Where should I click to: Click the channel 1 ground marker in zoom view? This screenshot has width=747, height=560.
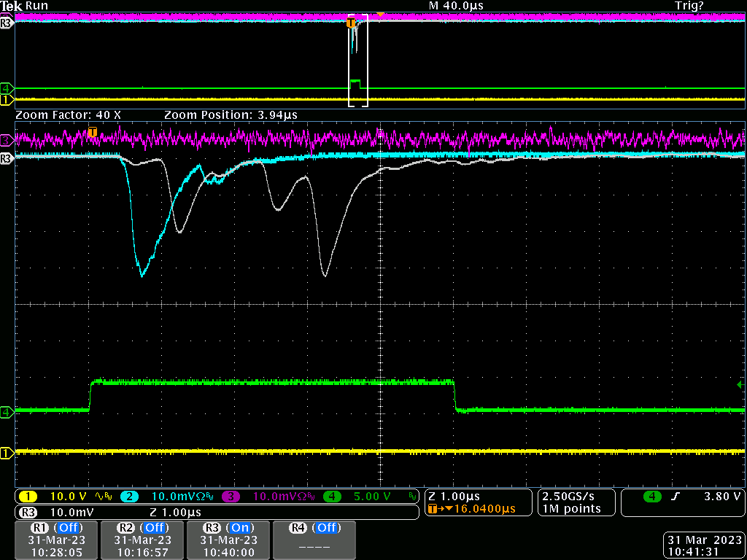pos(7,454)
